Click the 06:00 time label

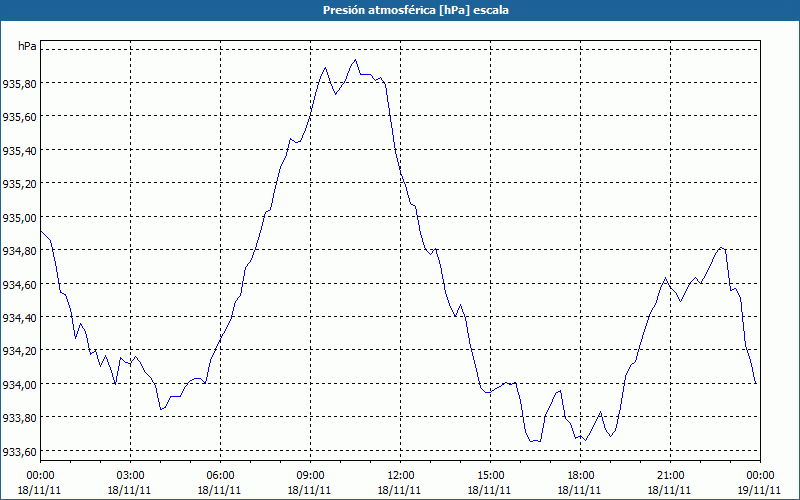[220, 476]
